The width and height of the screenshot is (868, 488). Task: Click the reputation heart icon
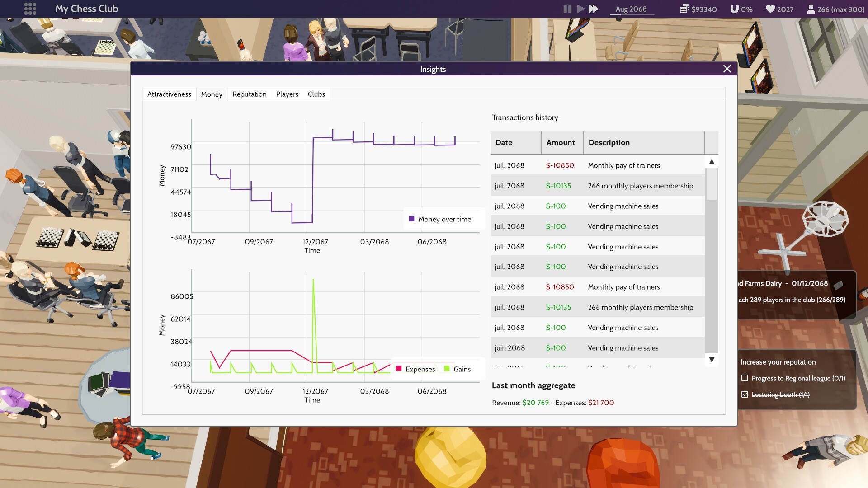[770, 9]
